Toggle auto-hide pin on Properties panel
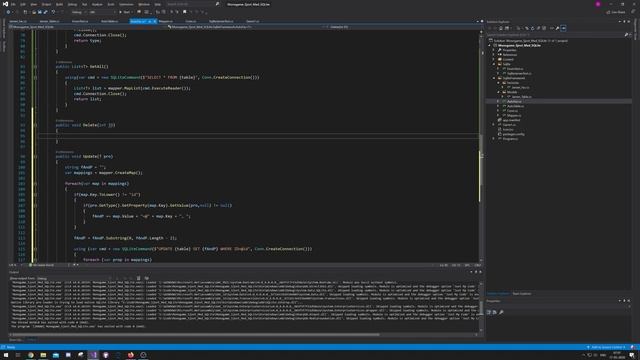This screenshot has width=640, height=360. click(x=624, y=301)
